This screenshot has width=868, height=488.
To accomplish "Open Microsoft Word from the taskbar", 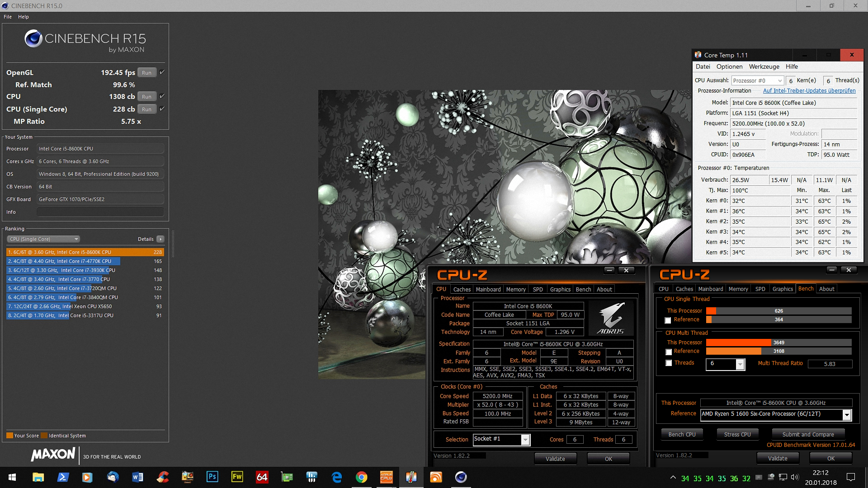I will [x=137, y=477].
